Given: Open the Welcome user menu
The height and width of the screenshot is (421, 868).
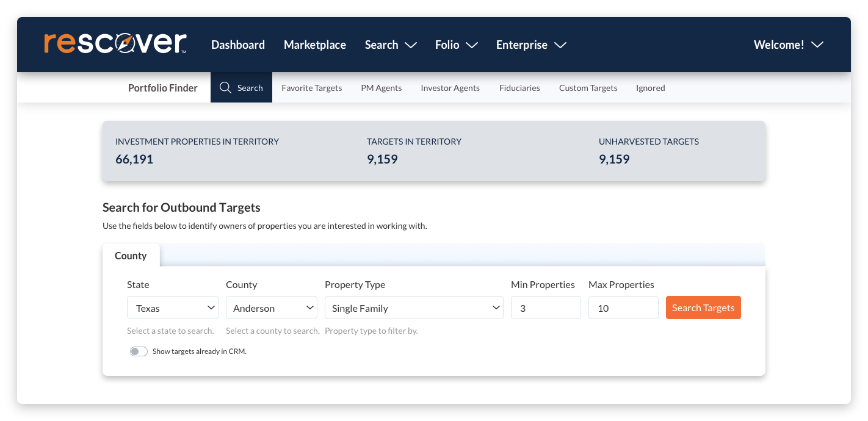Looking at the screenshot, I should [788, 45].
